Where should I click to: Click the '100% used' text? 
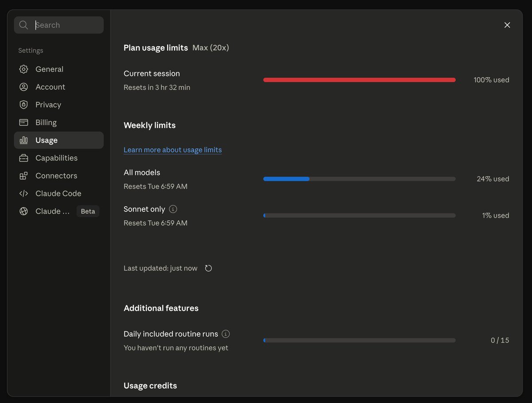[491, 80]
